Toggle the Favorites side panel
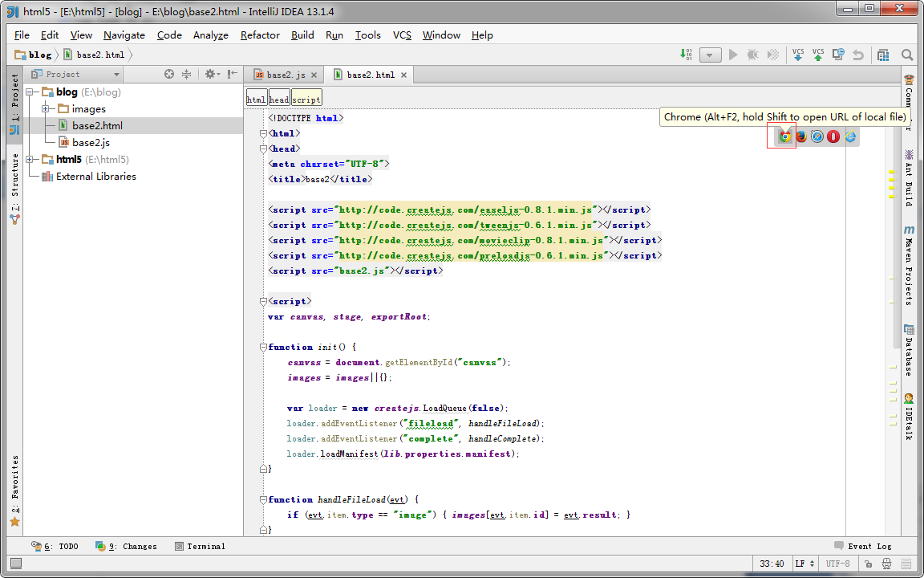The image size is (924, 578). pos(14,490)
